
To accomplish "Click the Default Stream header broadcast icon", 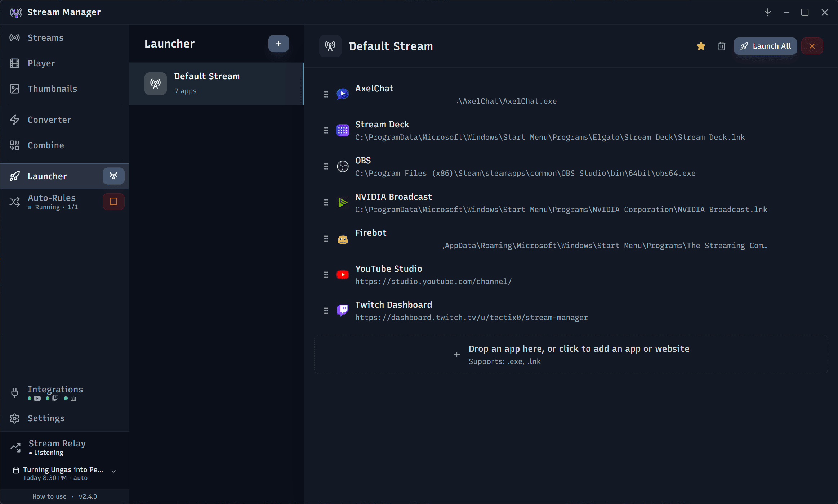I will point(330,46).
